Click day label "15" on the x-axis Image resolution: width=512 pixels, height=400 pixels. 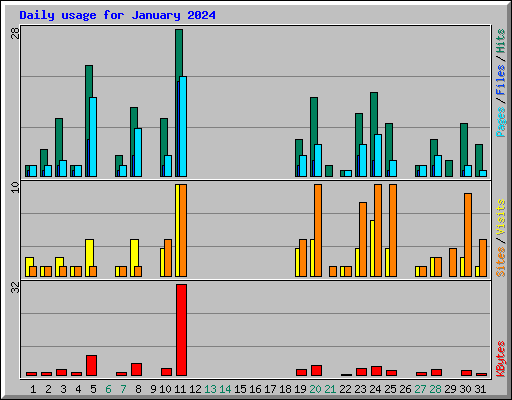pyautogui.click(x=240, y=389)
